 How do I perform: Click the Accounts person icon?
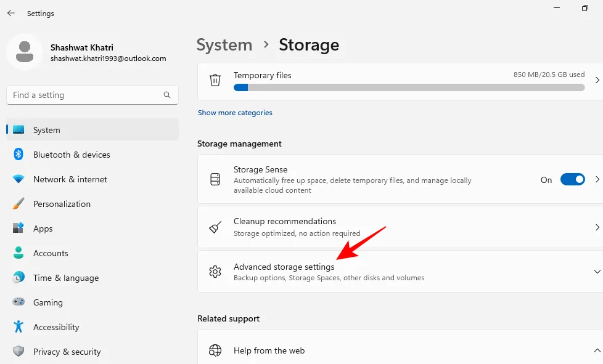[18, 253]
